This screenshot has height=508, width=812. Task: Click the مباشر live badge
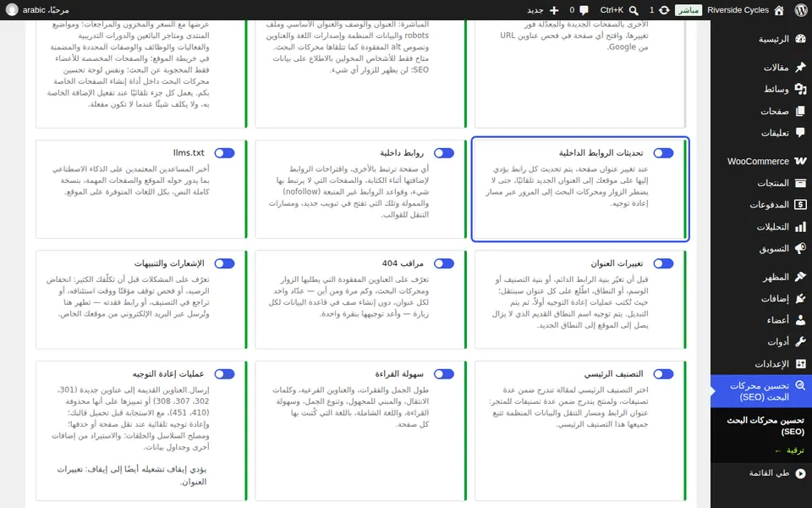pos(689,10)
